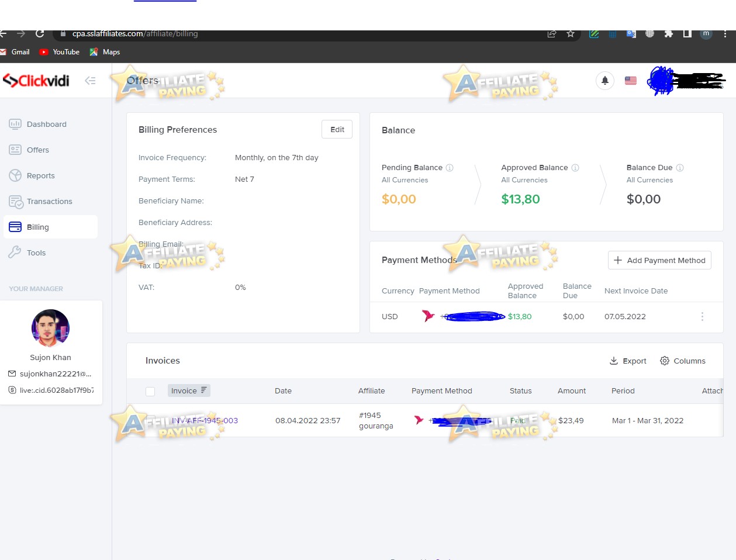Open invoice INV-AFF-1945-003

pyautogui.click(x=204, y=420)
